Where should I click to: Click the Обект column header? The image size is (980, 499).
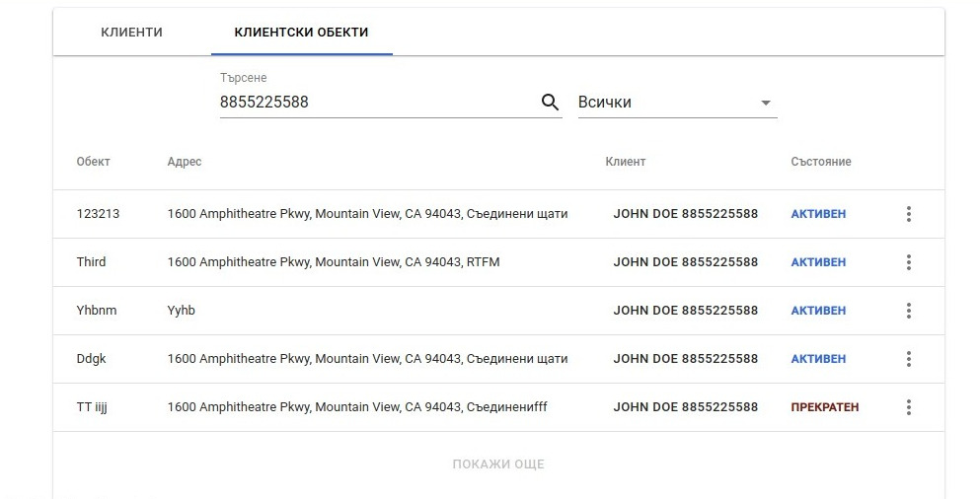pyautogui.click(x=93, y=162)
